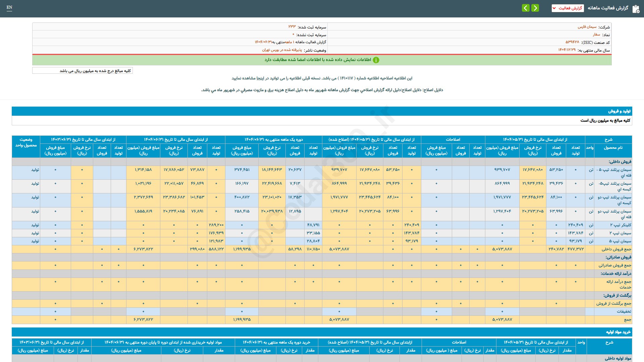The image size is (644, 362).
Task: Click the خرید مواد اولیه section header
Action: click(x=618, y=332)
